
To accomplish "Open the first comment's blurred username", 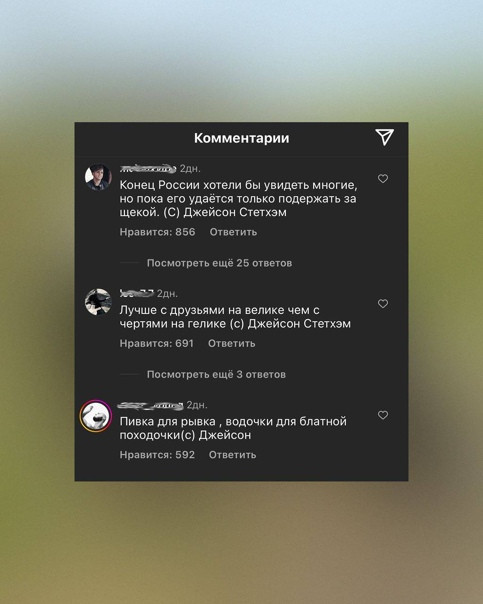I will pos(148,168).
